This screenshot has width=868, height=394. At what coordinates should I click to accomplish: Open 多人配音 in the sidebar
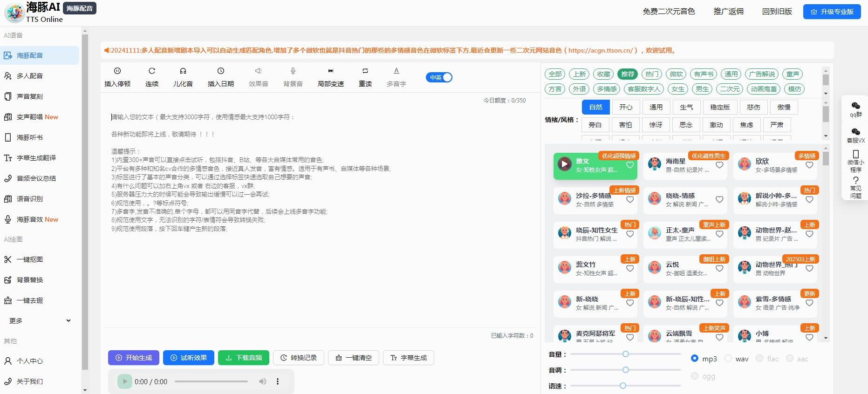point(30,76)
